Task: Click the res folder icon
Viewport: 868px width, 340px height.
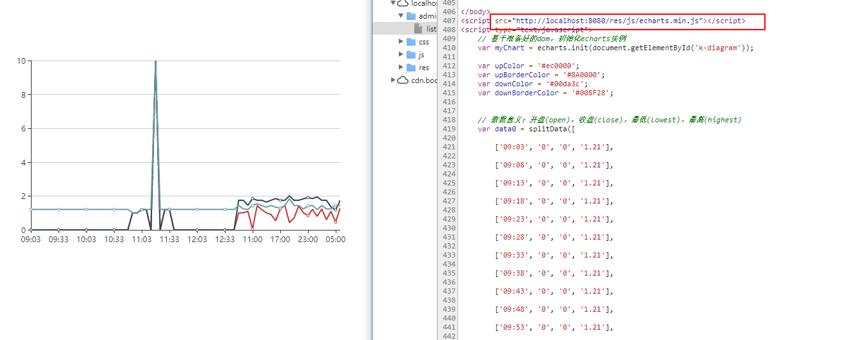Action: pos(411,68)
